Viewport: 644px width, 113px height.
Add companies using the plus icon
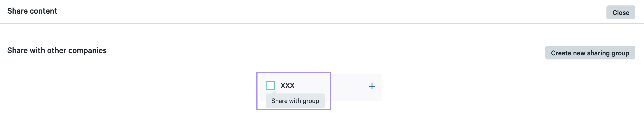point(372,86)
